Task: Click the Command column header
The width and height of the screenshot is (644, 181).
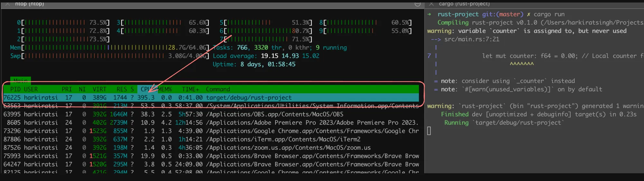Action: tap(218, 89)
